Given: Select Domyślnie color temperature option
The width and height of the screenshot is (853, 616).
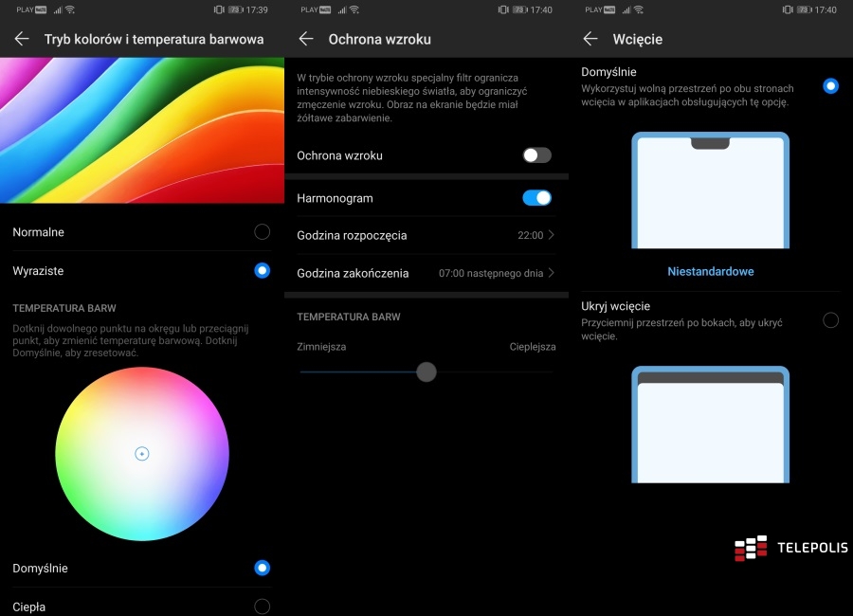Looking at the screenshot, I should tap(262, 568).
